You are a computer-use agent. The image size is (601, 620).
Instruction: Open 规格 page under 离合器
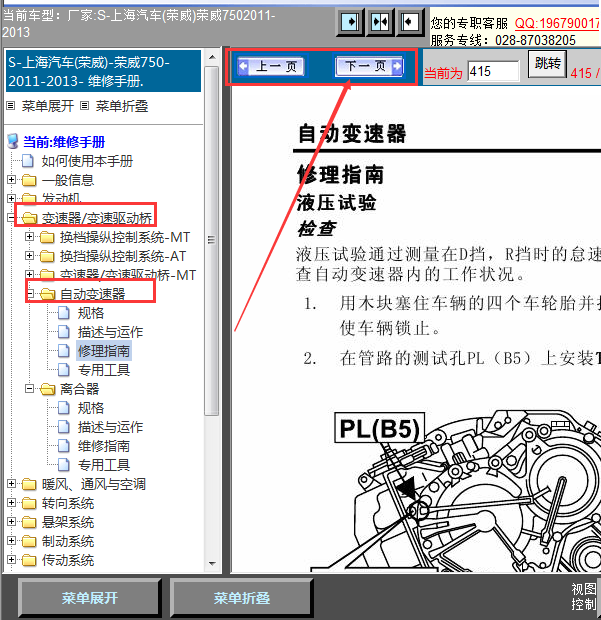pyautogui.click(x=91, y=408)
